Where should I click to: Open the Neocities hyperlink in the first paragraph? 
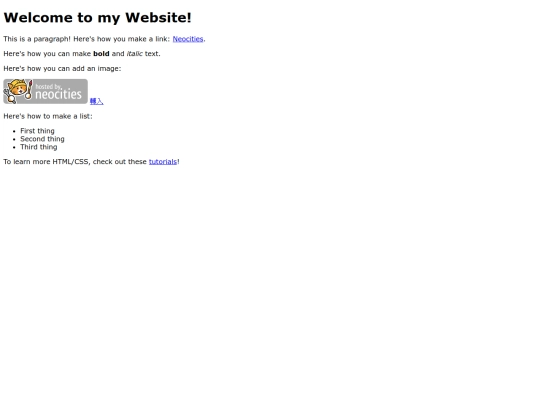[x=188, y=39]
